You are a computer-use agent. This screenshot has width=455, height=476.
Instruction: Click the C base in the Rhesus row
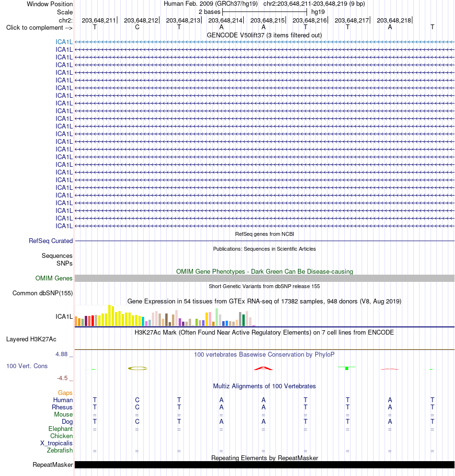(x=137, y=407)
